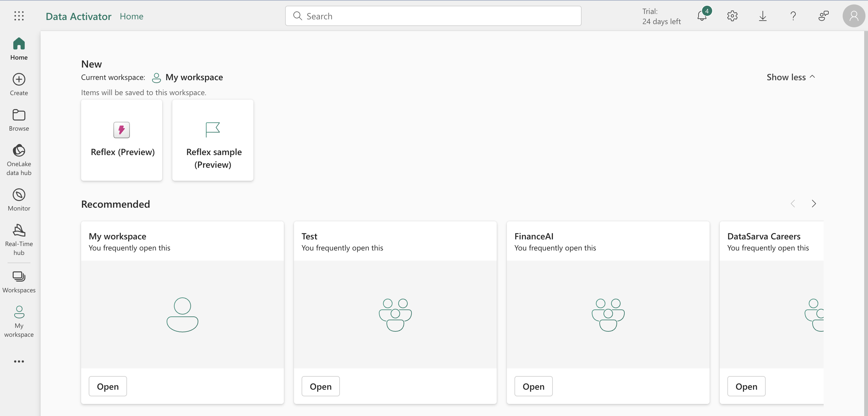The width and height of the screenshot is (868, 416).
Task: Click the FinanceAI card group thumbnail
Action: tap(608, 315)
